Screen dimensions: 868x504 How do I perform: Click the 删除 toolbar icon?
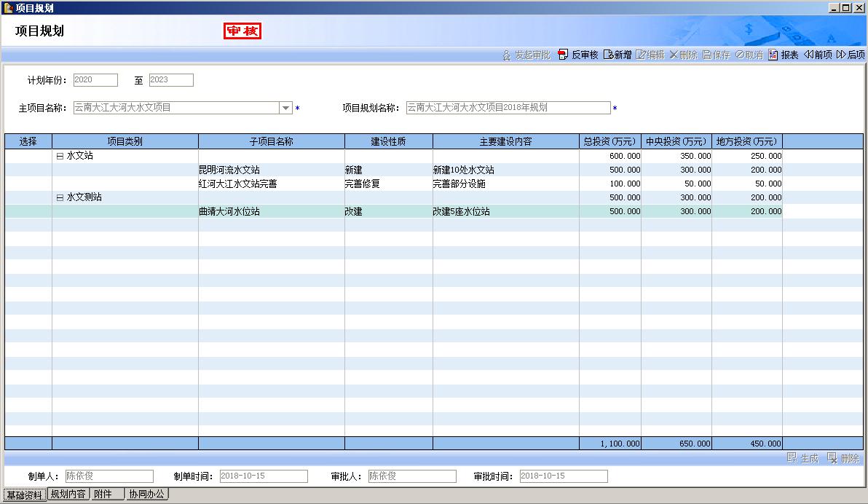coord(674,55)
